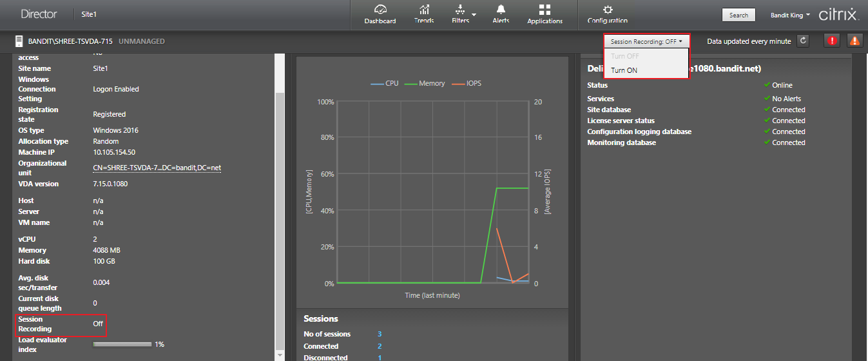Image resolution: width=868 pixels, height=361 pixels.
Task: Click the Logon Enabled value
Action: point(116,89)
